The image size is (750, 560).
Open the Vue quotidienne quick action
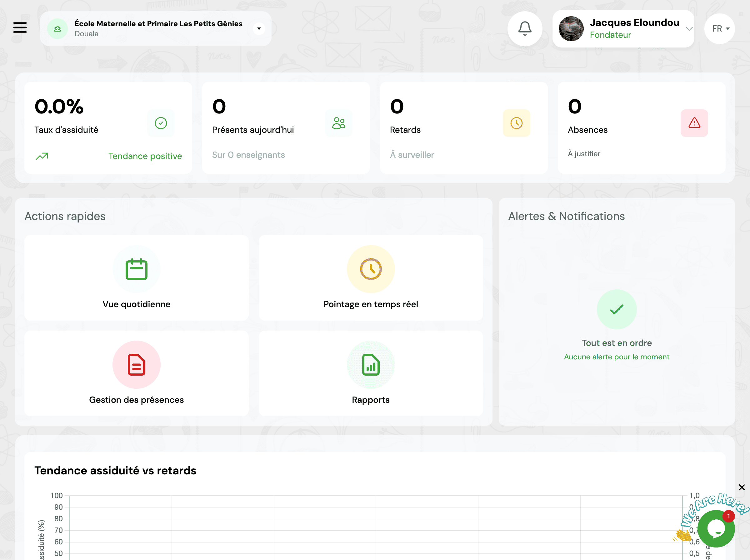136,278
